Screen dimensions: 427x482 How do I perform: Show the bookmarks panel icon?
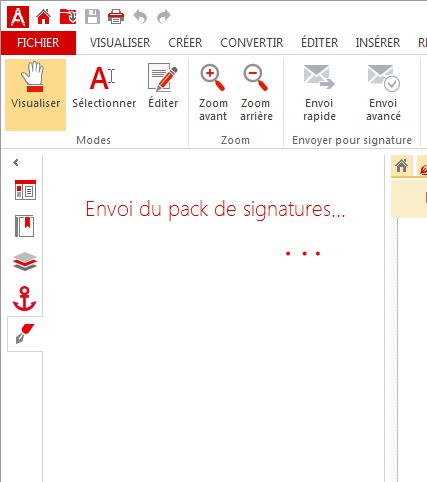pos(25,226)
